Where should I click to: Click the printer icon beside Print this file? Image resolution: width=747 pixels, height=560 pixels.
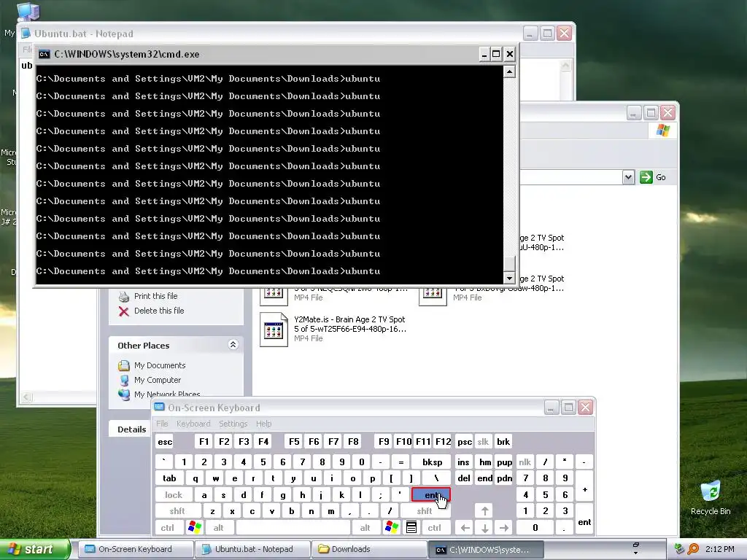[x=124, y=297]
